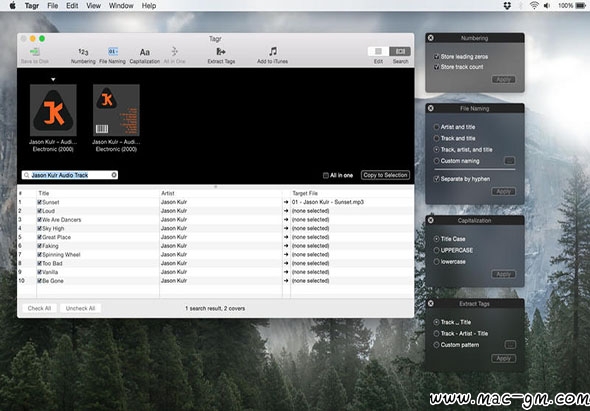Screen dimensions: 590x411
Task: Open the File menu
Action: pos(53,6)
